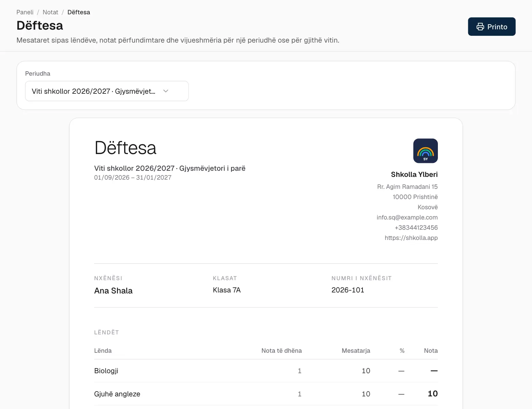Select the current breadcrumb item Dëftesa
Viewport: 532px width, 409px height.
[79, 12]
